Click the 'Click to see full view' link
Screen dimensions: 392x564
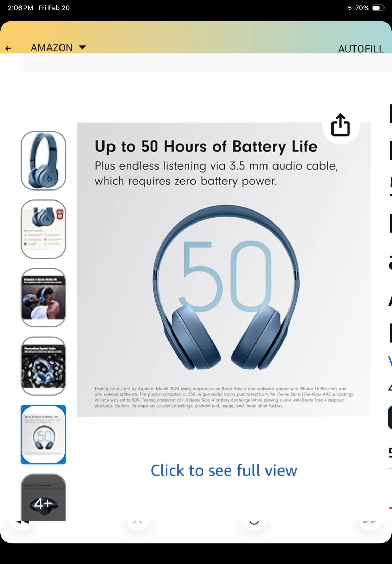[x=224, y=470]
